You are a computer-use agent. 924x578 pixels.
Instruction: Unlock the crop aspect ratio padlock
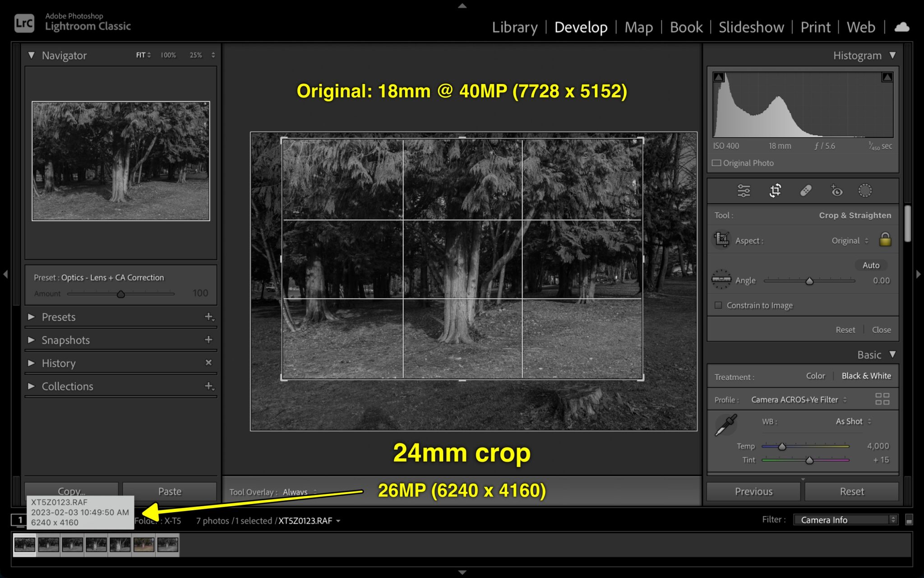[x=885, y=240]
